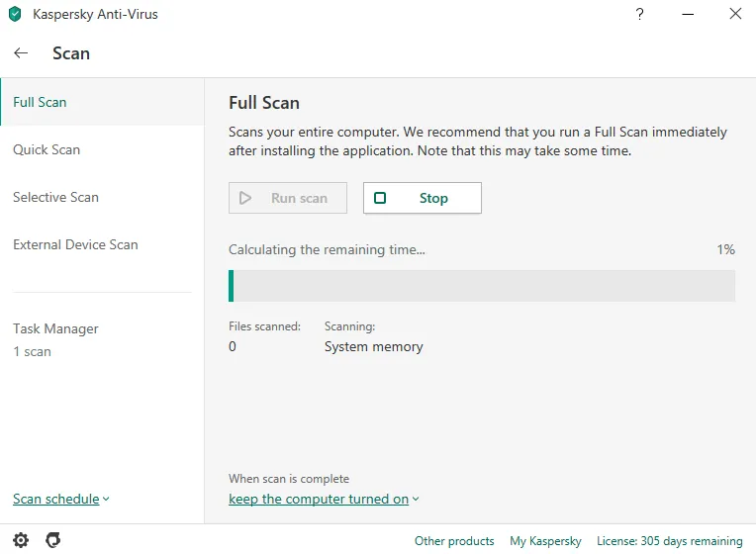Click License: 305 days remaining
The width and height of the screenshot is (756, 554).
[x=669, y=541]
